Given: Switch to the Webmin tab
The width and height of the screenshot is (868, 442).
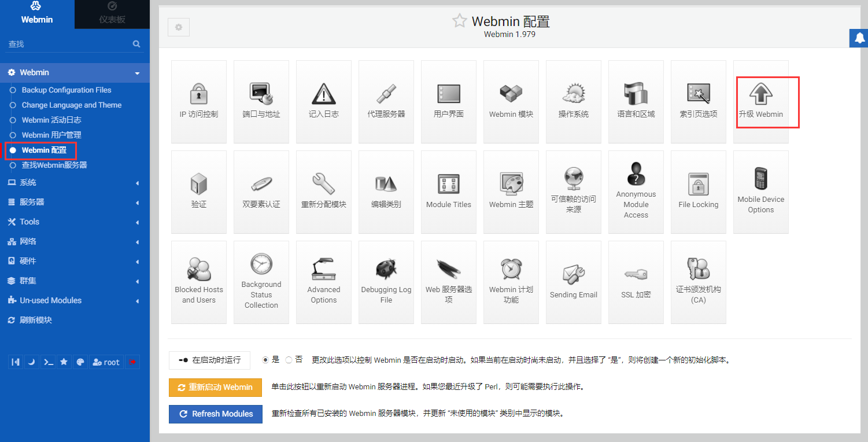Looking at the screenshot, I should (37, 14).
